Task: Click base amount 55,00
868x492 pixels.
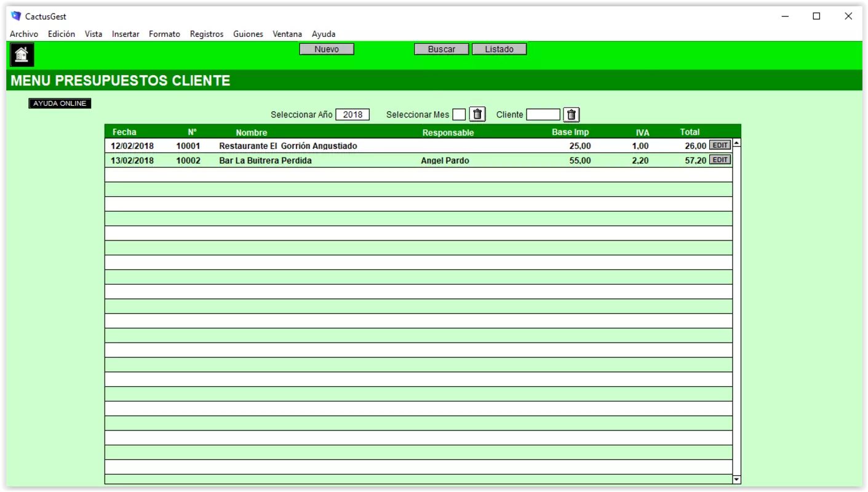Action: 580,161
